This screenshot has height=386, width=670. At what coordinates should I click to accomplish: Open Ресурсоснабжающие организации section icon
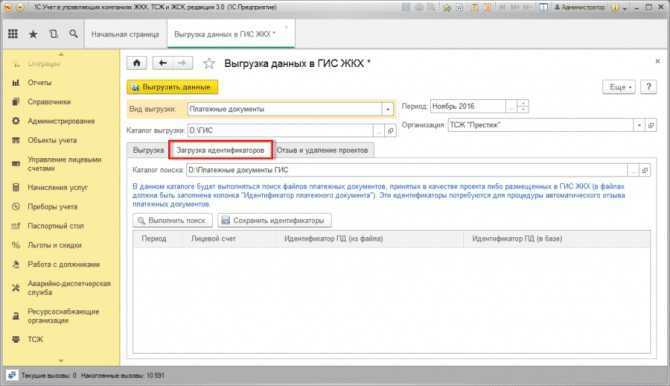click(x=16, y=316)
